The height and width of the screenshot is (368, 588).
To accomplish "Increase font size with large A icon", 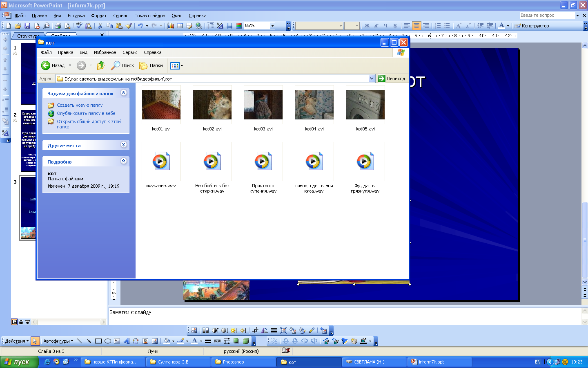I will click(459, 26).
